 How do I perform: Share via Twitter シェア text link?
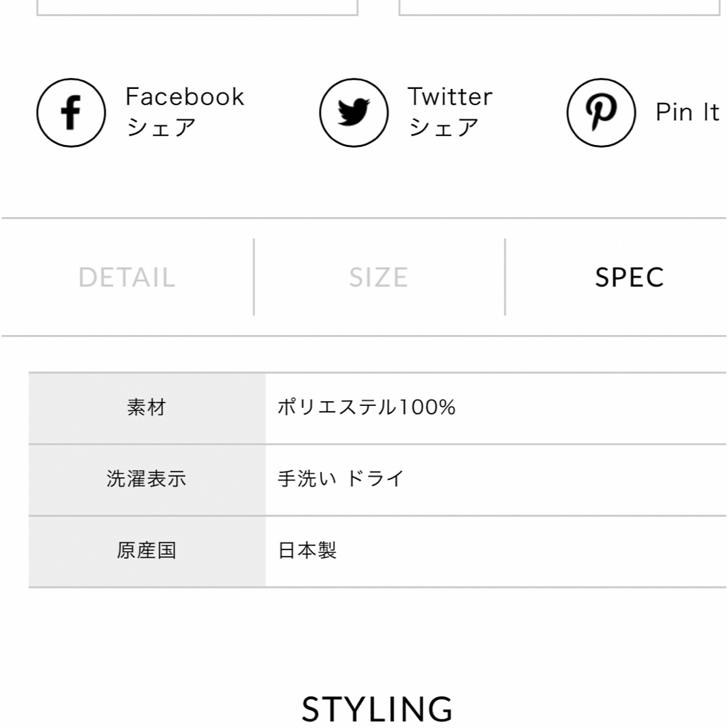450,112
